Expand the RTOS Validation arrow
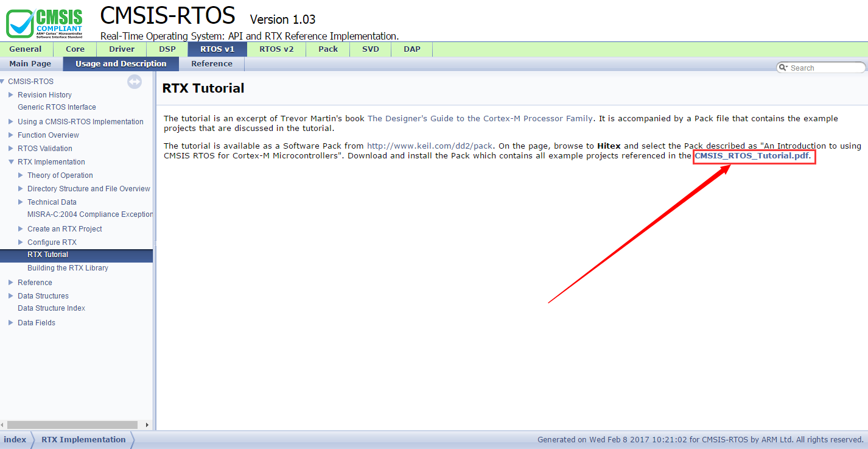The width and height of the screenshot is (868, 449). point(11,148)
